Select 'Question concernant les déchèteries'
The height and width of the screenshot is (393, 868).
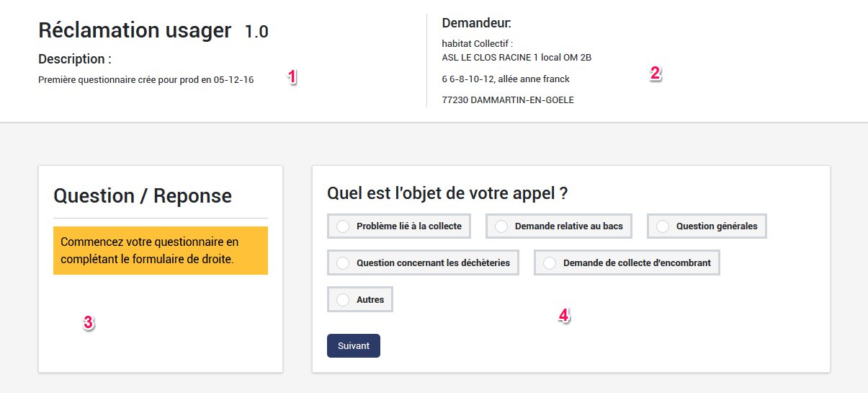pos(343,262)
